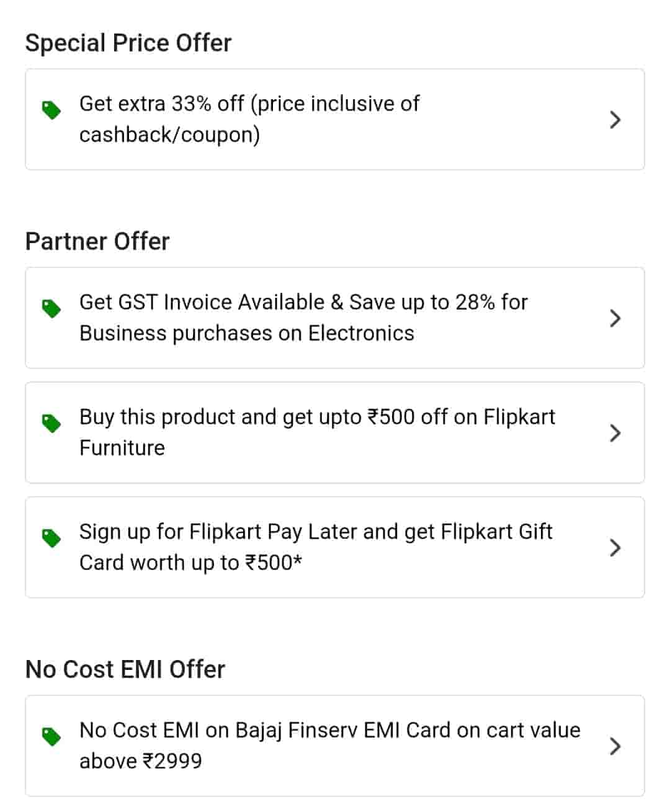670x812 pixels.
Task: Open 'Sign up for Flipkart Pay Later' offer text
Action: [316, 532]
